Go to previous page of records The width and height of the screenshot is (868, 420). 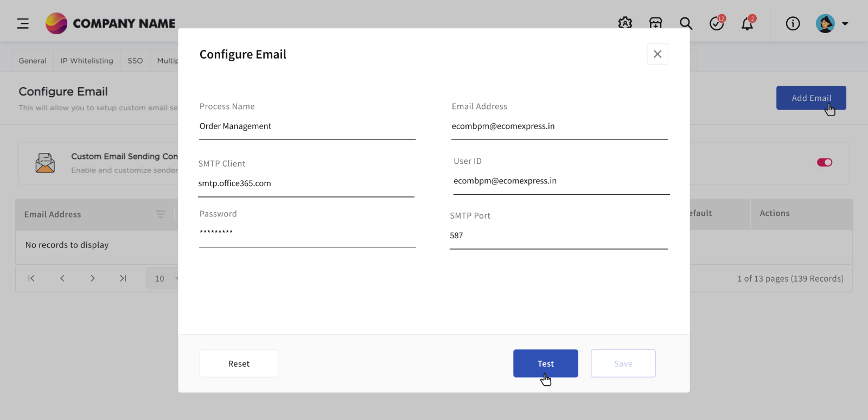tap(62, 278)
